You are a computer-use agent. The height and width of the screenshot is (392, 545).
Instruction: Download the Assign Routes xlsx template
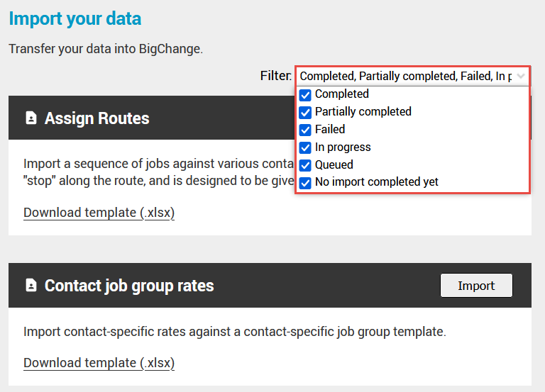tap(99, 213)
